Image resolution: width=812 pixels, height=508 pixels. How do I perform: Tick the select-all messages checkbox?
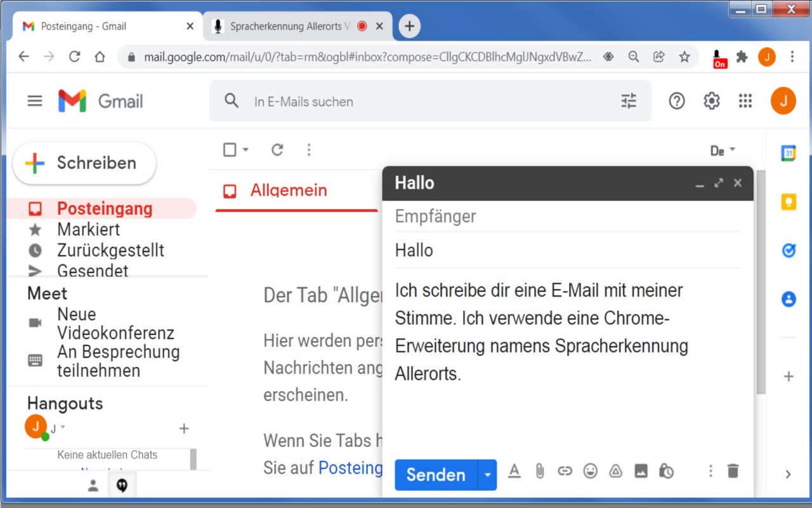[230, 150]
